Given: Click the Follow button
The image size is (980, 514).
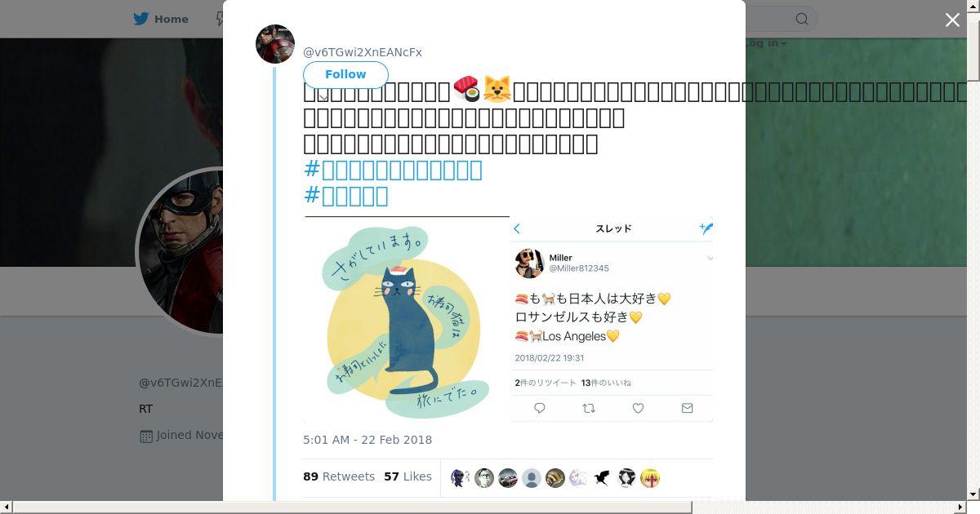Looking at the screenshot, I should [x=345, y=74].
